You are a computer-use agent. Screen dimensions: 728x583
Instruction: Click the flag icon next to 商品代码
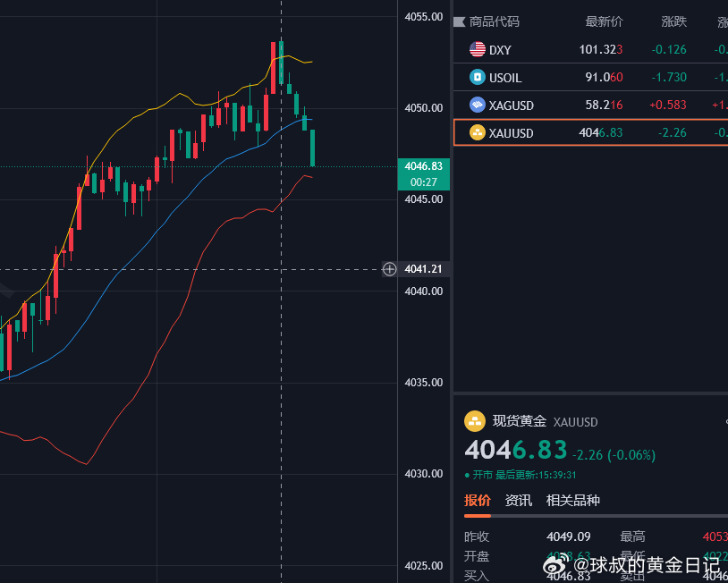coord(459,21)
